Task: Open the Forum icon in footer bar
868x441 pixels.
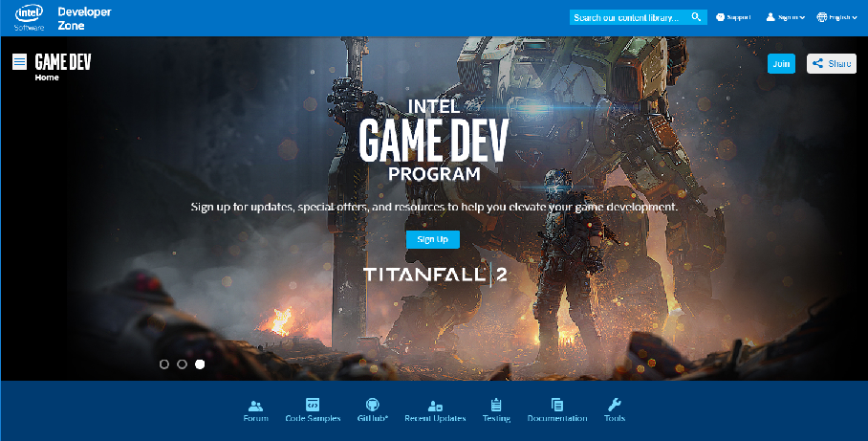Action: pos(256,406)
